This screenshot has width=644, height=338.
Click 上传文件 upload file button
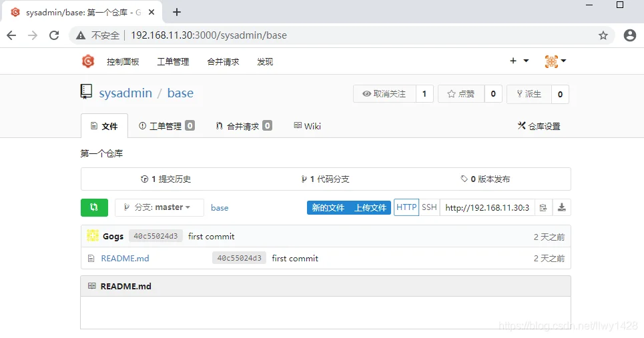point(370,207)
